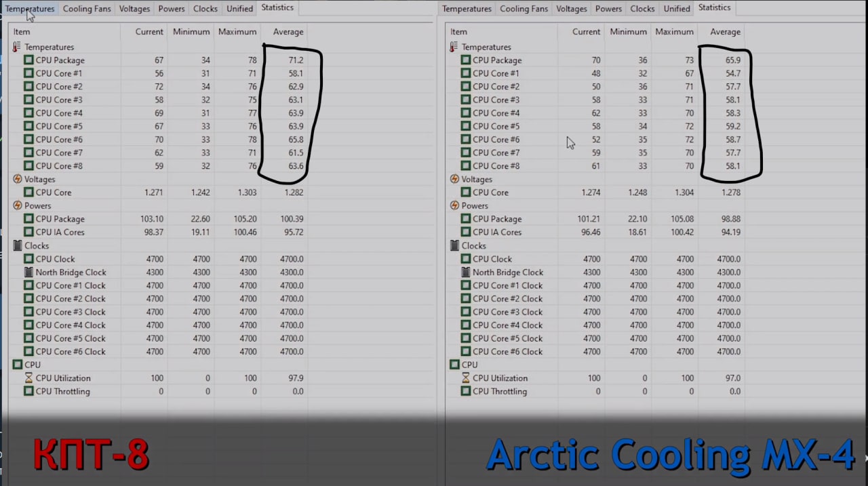This screenshot has height=486, width=868.
Task: Click thermometer icon of Temperatures group, right panel
Action: 454,47
